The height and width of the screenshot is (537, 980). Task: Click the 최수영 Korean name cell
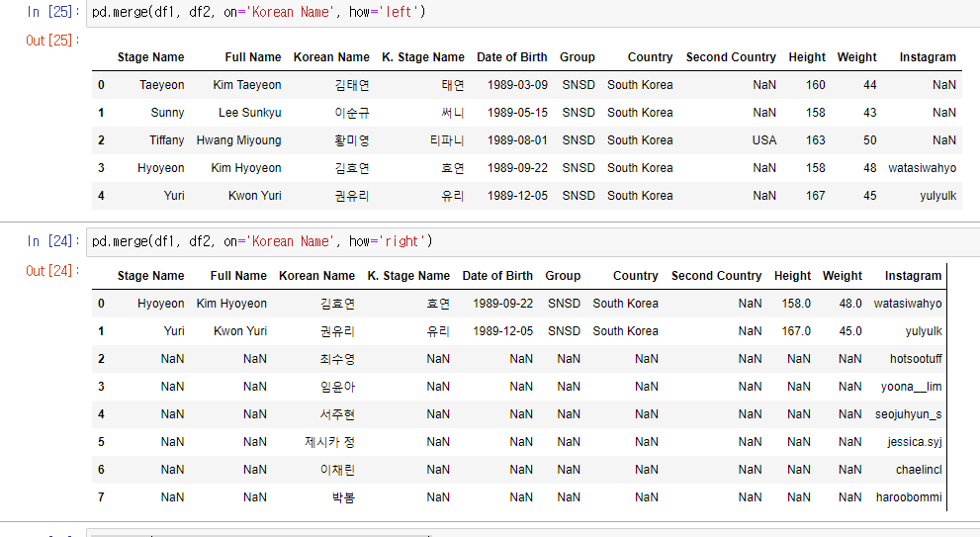coord(337,359)
